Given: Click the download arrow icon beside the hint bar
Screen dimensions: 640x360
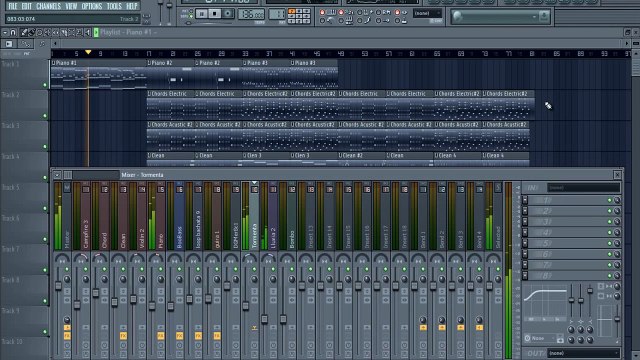Looking at the screenshot, I should (x=544, y=16).
